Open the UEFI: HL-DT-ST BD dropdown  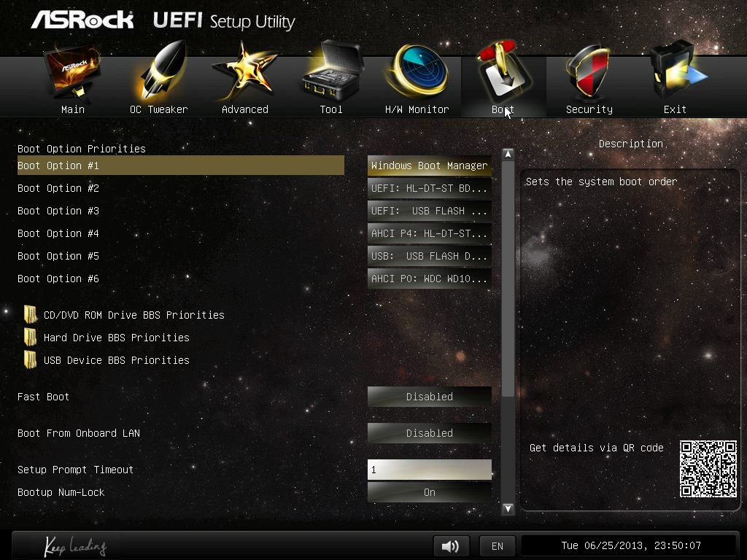[429, 188]
